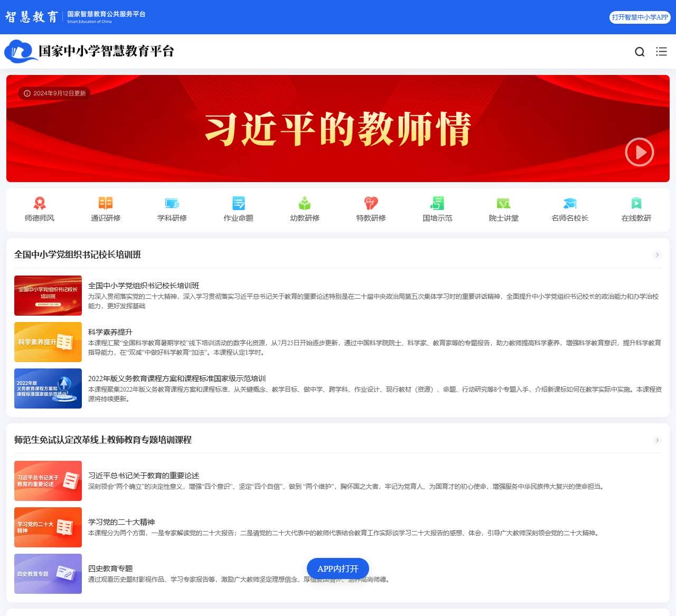Viewport: 676px width, 616px height.
Task: Click 师范生免试认定改革线上教师教育专题培训课程 heading
Action: [103, 440]
